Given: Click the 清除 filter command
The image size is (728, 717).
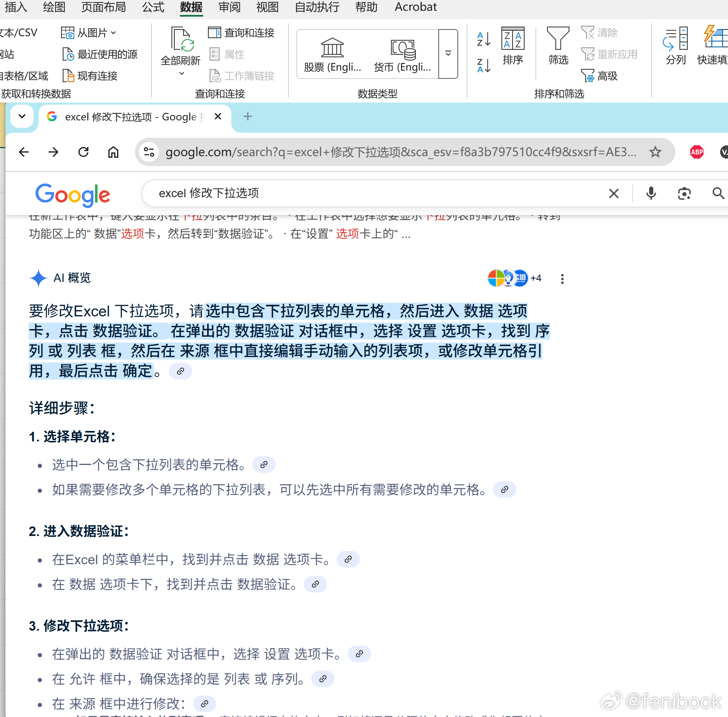Looking at the screenshot, I should point(599,33).
